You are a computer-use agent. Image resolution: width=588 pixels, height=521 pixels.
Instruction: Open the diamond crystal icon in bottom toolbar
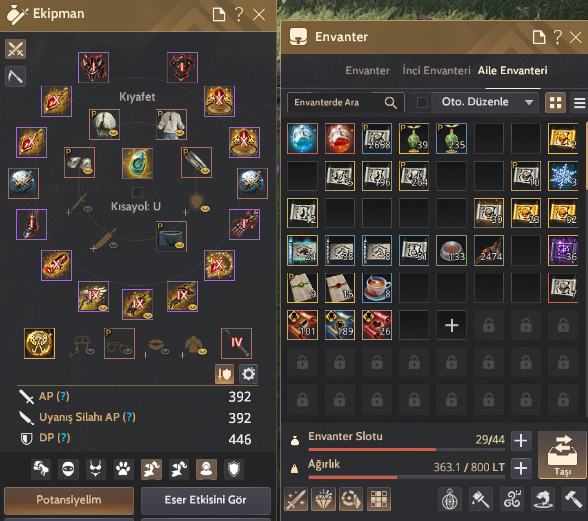click(324, 499)
